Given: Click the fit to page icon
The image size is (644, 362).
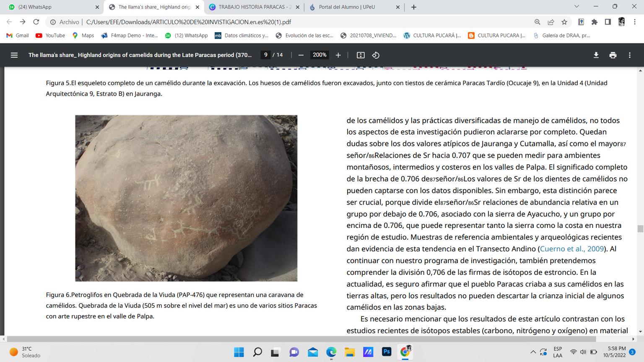Looking at the screenshot, I should tap(361, 55).
